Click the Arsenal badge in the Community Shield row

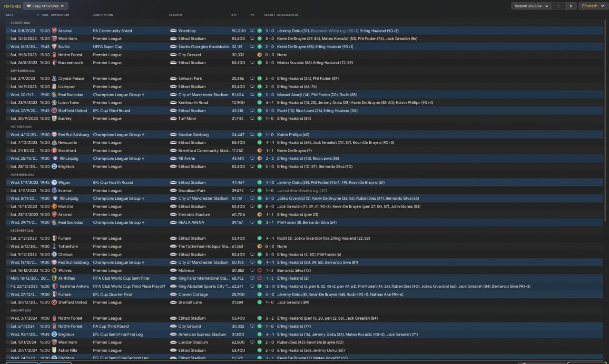[x=54, y=31]
